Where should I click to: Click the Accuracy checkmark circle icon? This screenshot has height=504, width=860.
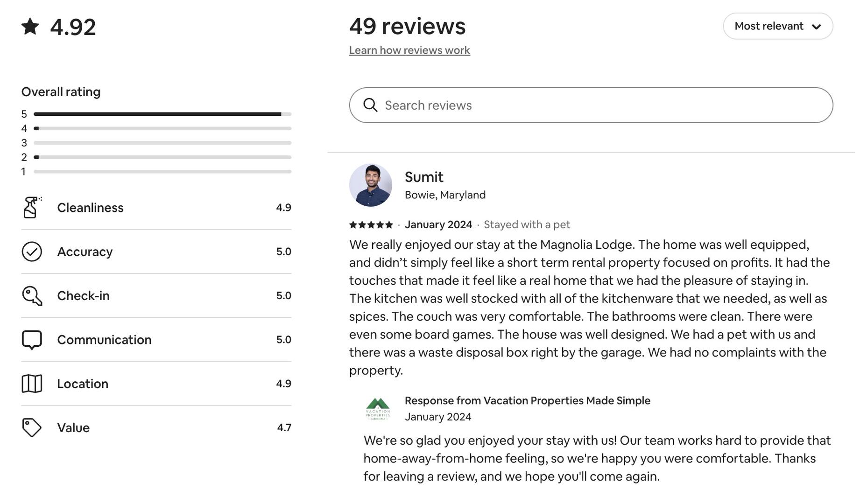[32, 252]
